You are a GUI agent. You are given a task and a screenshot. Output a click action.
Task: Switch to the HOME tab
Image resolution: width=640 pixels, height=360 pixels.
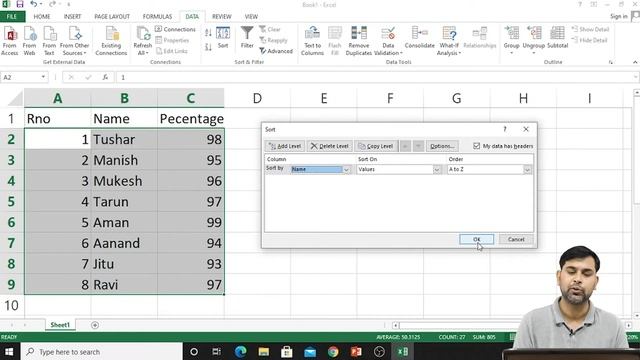coord(42,16)
